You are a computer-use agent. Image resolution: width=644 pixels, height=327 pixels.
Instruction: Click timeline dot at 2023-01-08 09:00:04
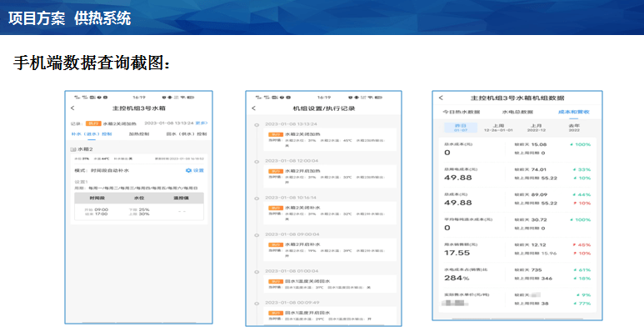(x=257, y=235)
